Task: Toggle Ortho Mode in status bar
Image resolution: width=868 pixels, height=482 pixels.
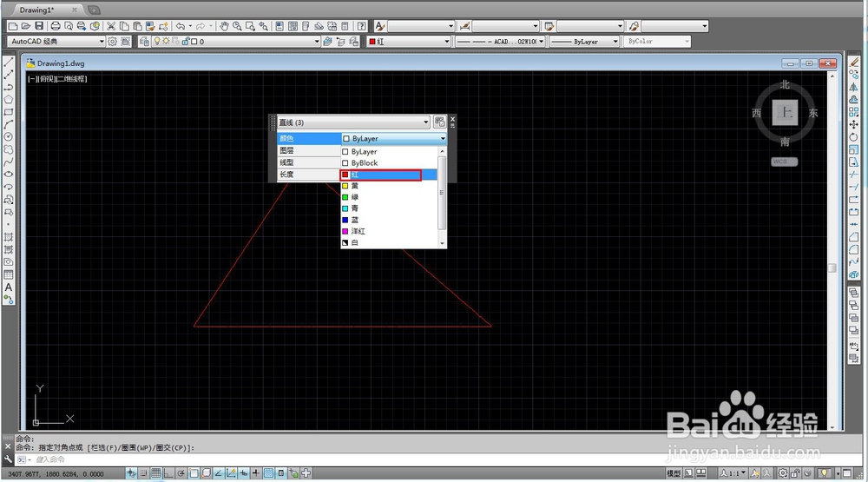Action: pyautogui.click(x=168, y=473)
